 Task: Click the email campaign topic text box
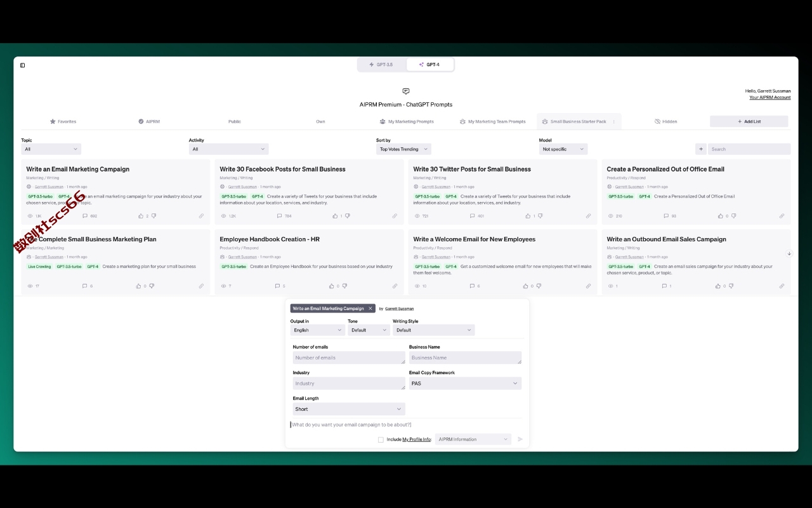(x=406, y=425)
